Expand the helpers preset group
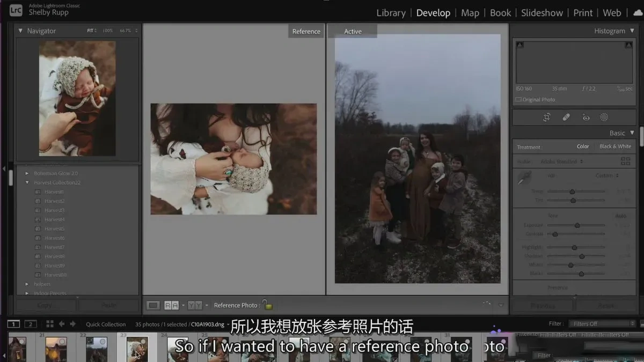The image size is (644, 362). point(27,284)
